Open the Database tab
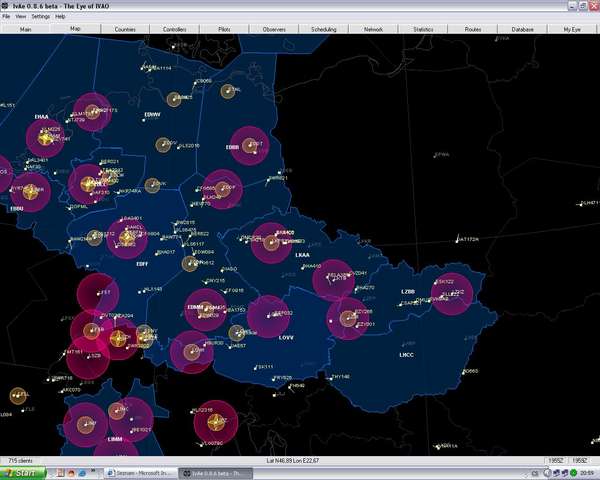600x480 pixels. click(x=523, y=29)
